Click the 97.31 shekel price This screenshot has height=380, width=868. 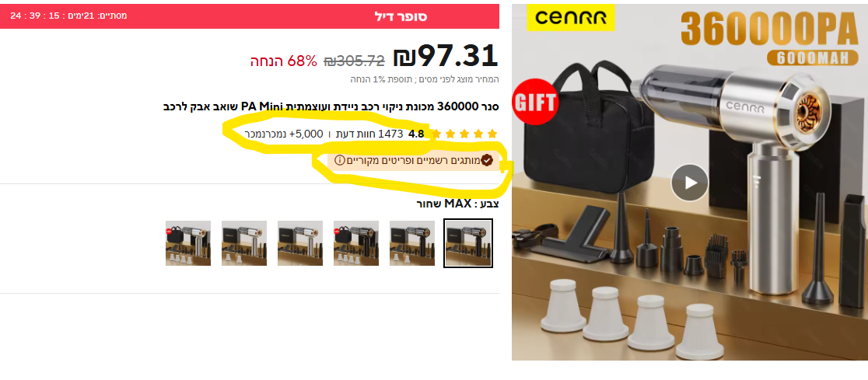(446, 56)
